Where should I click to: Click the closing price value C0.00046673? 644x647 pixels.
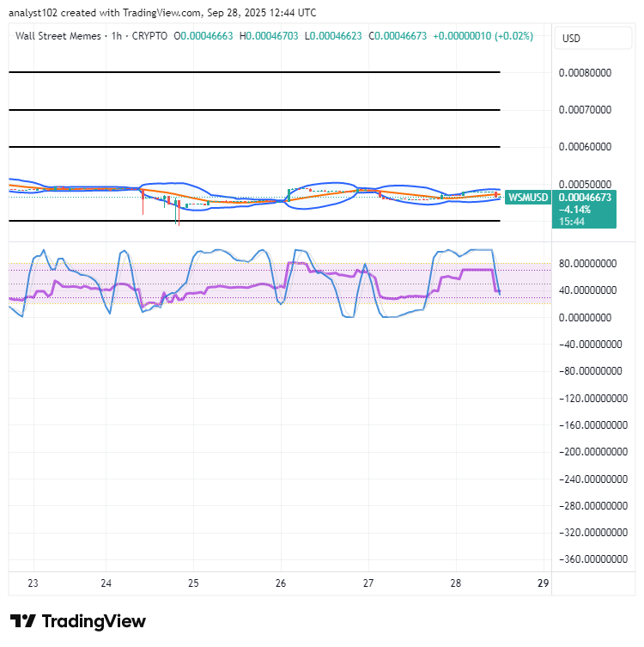398,36
